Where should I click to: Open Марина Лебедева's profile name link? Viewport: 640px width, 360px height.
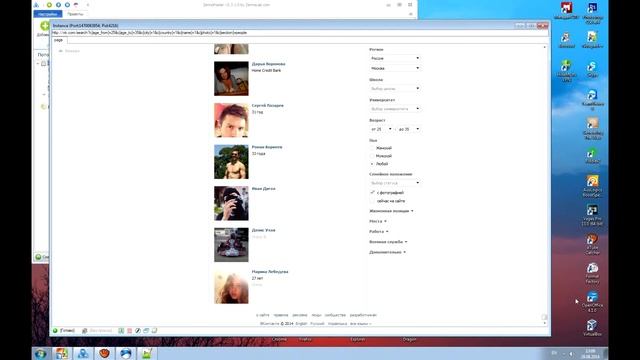coord(270,271)
